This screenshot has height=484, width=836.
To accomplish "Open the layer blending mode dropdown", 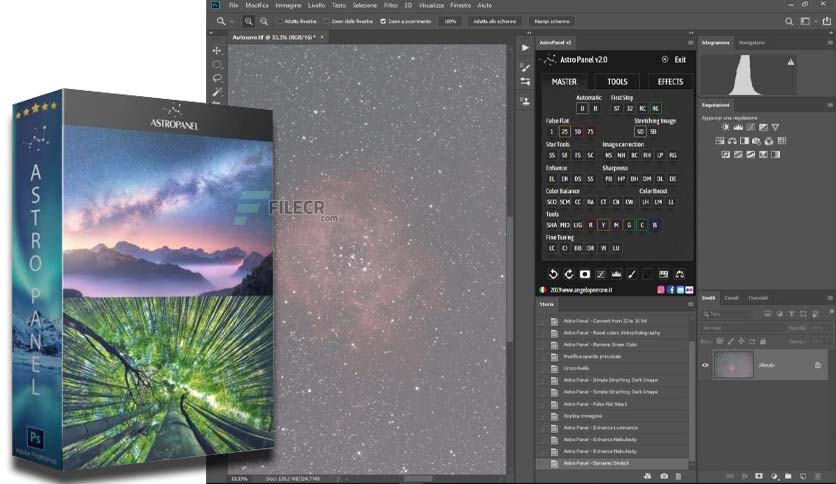I will pos(742,327).
